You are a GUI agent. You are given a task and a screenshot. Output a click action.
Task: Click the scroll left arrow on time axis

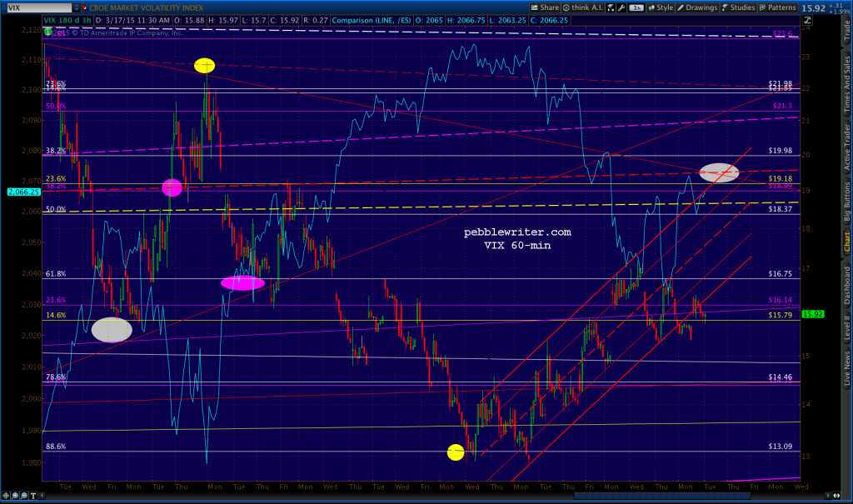coord(42,496)
